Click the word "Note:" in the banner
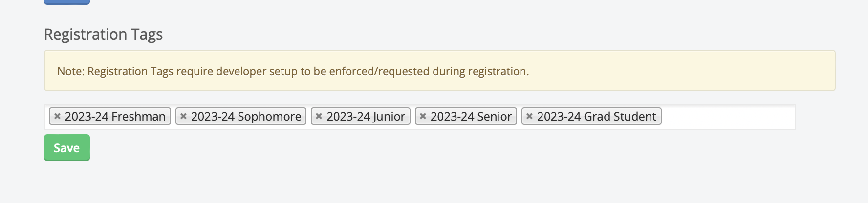The height and width of the screenshot is (203, 868). [x=71, y=71]
